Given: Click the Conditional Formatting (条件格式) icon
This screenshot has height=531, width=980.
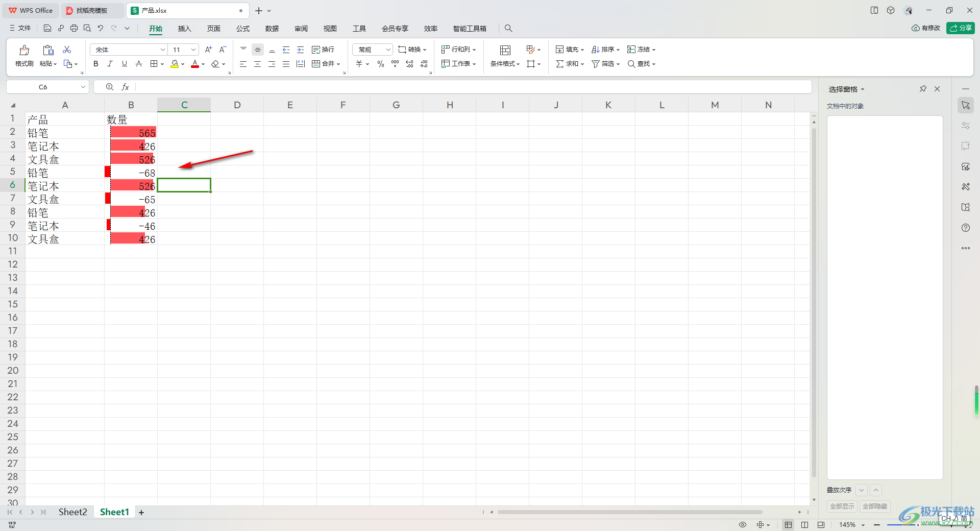Looking at the screenshot, I should [x=505, y=50].
